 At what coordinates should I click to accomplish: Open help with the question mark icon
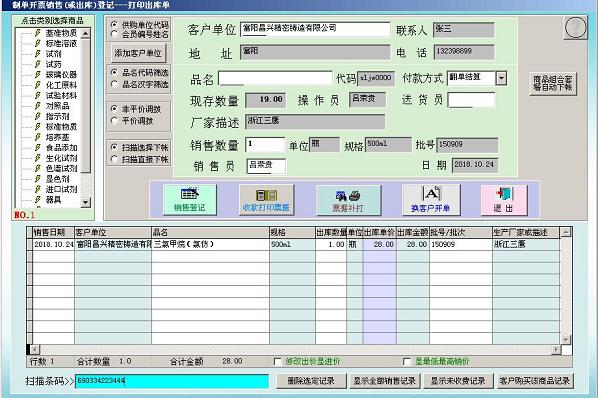click(x=575, y=27)
